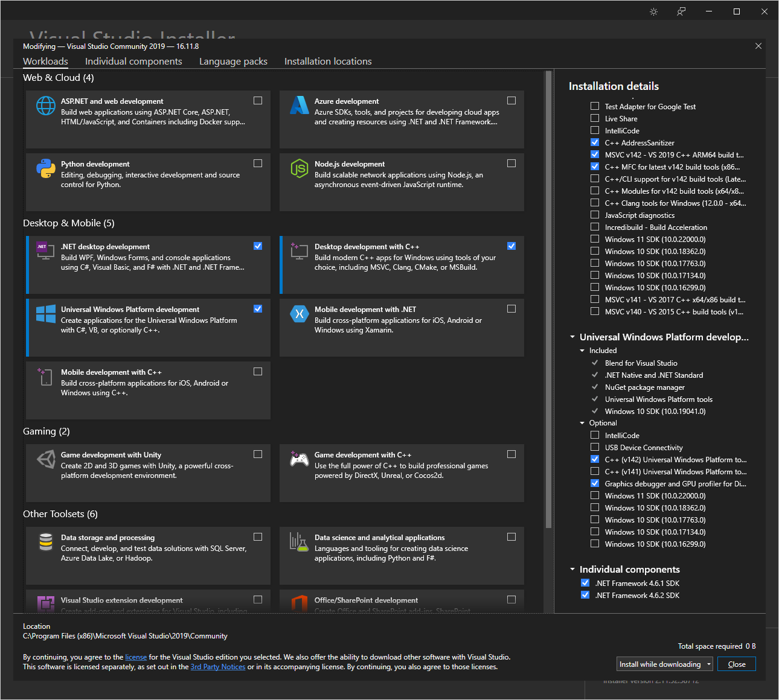Image resolution: width=779 pixels, height=700 pixels.
Task: Click the theme sun icon in title bar
Action: (x=653, y=11)
